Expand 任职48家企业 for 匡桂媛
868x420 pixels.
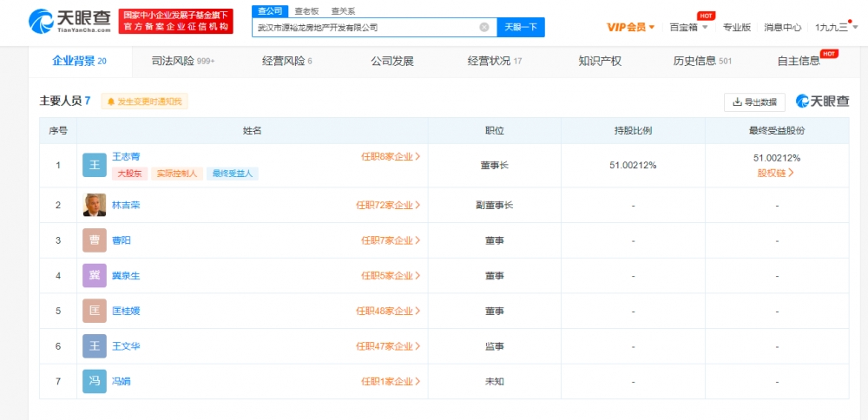coord(388,311)
